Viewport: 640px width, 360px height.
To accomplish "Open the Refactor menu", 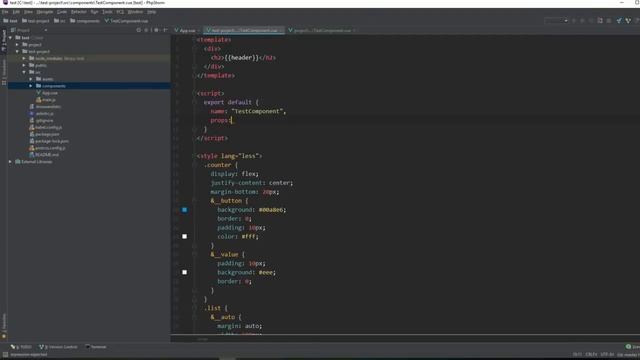I will coord(78,12).
